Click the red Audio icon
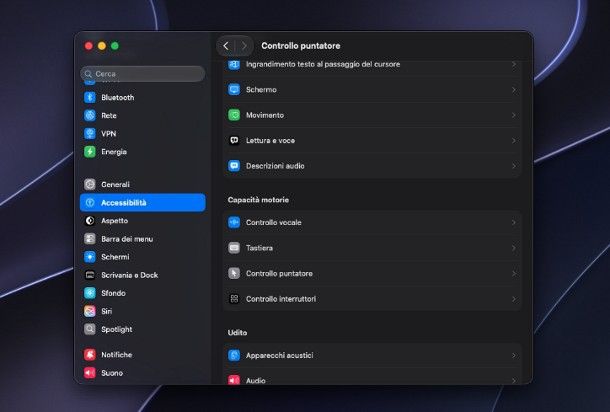Image resolution: width=610 pixels, height=412 pixels. 234,380
